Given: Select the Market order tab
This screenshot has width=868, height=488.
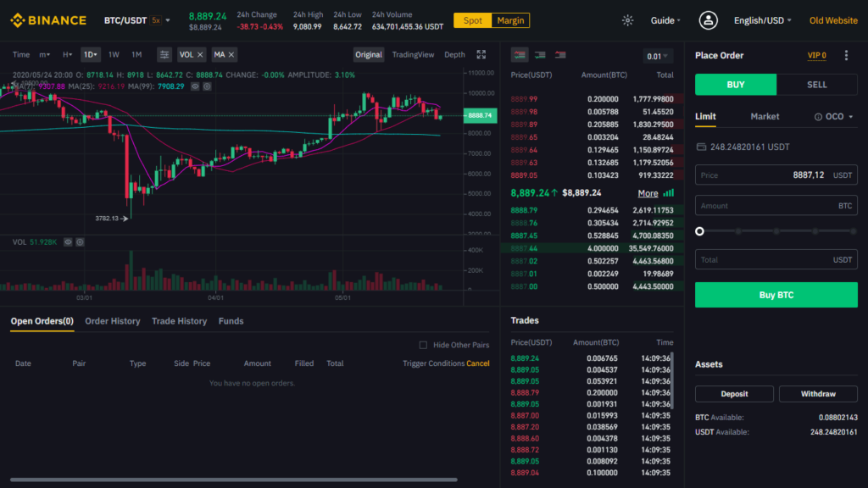Looking at the screenshot, I should point(765,117).
